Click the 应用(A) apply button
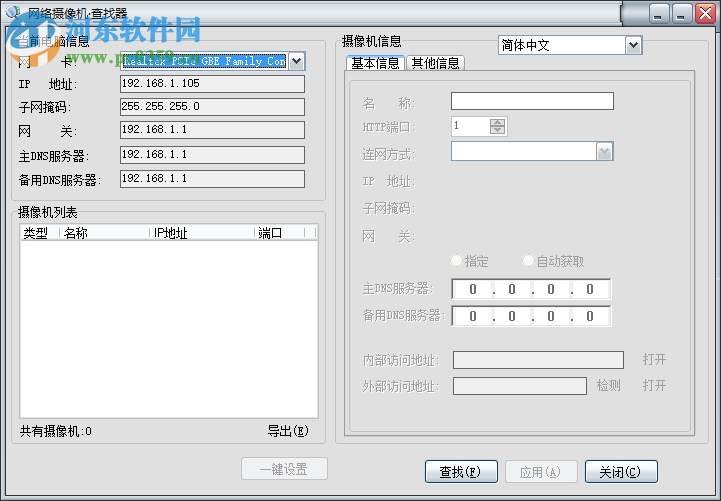Image resolution: width=721 pixels, height=501 pixels. pyautogui.click(x=541, y=472)
